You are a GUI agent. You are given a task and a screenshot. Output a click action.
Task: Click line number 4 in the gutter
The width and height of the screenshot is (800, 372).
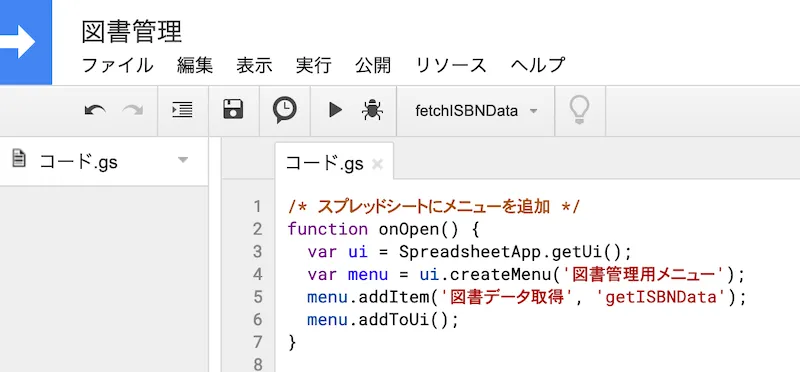point(257,275)
